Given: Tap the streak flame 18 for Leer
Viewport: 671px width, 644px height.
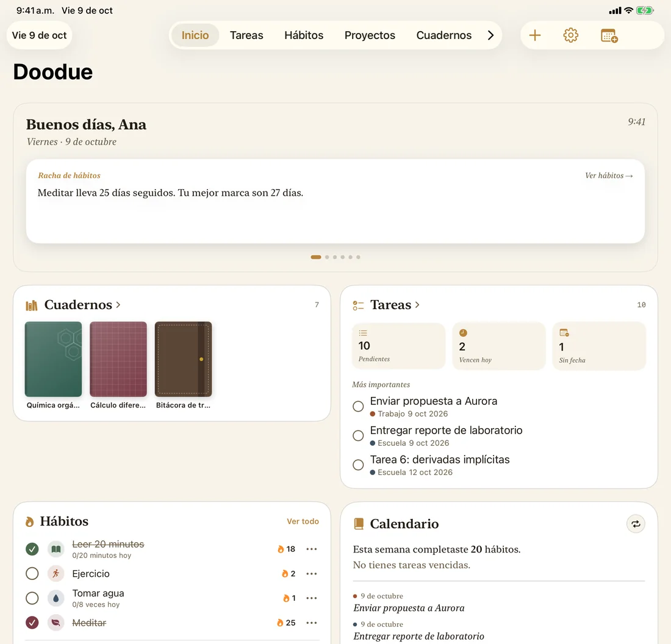Looking at the screenshot, I should (x=286, y=549).
